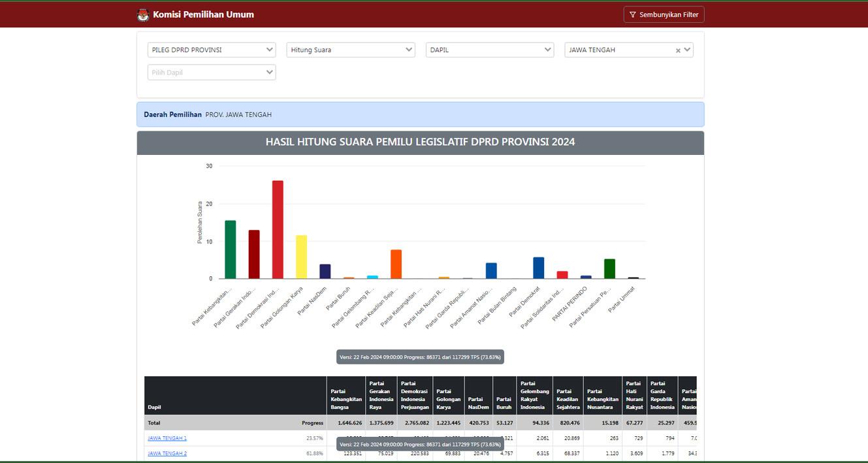Screen dimensions: 868x463
Task: Open the DAPIL dropdown
Action: (490, 50)
